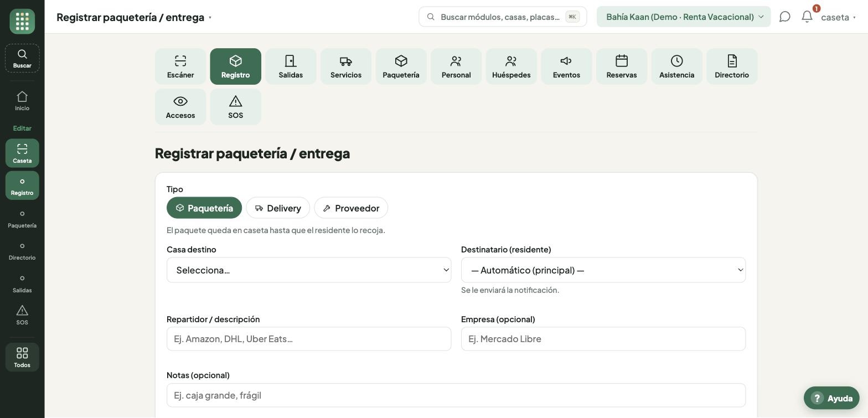Open the chat messages icon

coord(784,17)
